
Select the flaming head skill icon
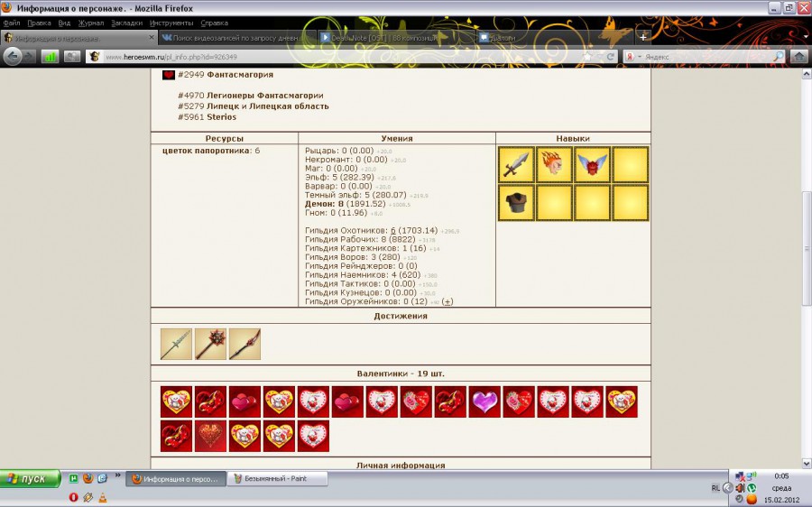click(x=553, y=164)
